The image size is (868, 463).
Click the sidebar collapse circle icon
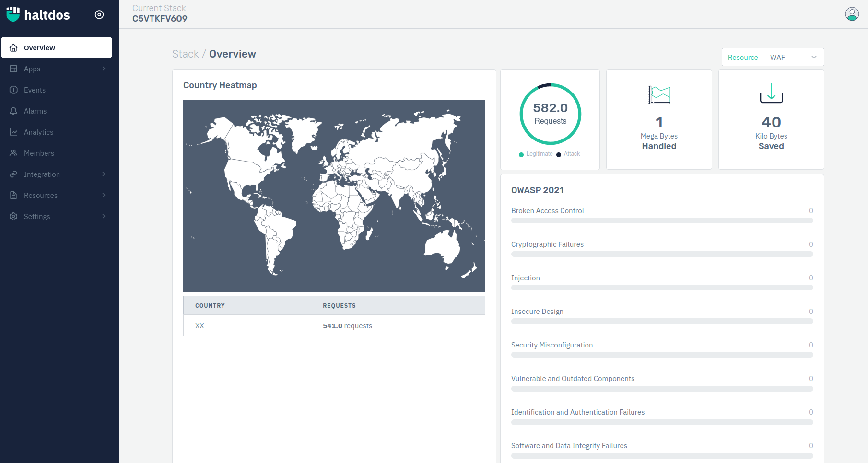click(99, 15)
